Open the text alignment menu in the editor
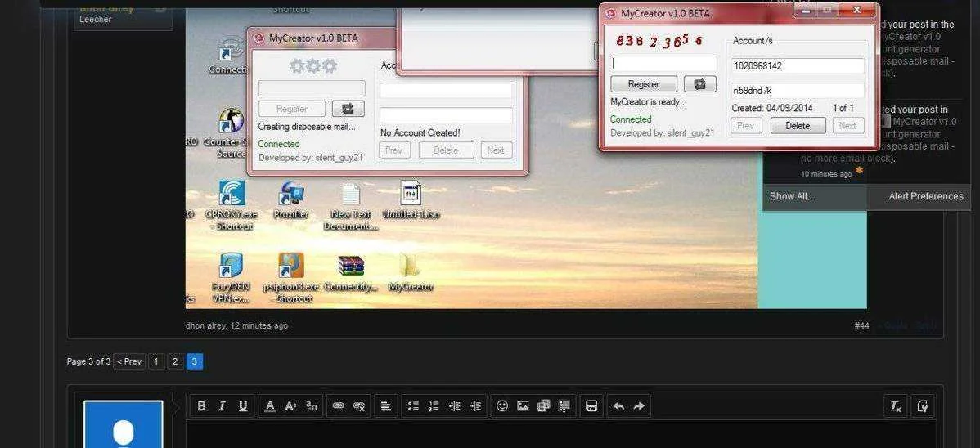Viewport: 980px width, 448px height. pyautogui.click(x=385, y=406)
